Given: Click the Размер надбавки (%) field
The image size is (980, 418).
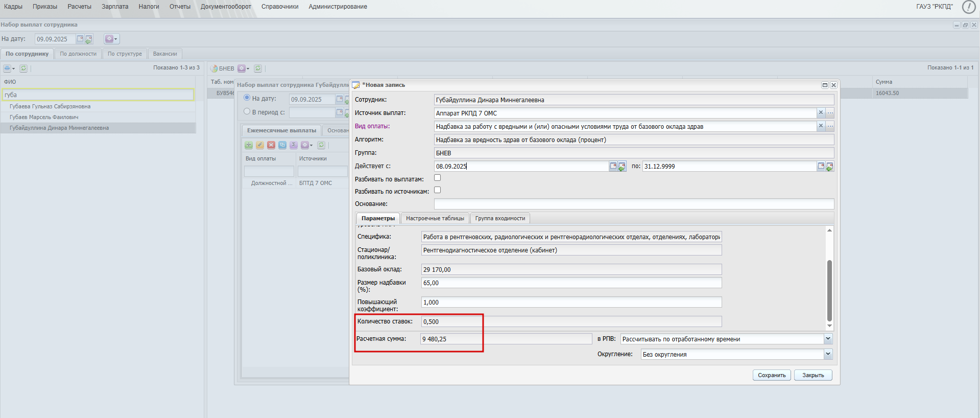Looking at the screenshot, I should [571, 283].
